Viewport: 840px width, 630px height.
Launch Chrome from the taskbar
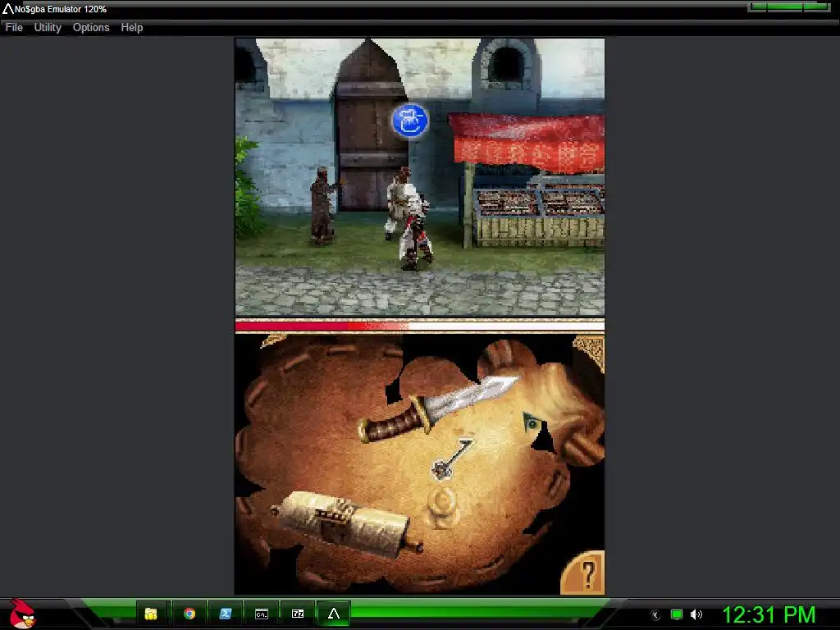[189, 614]
